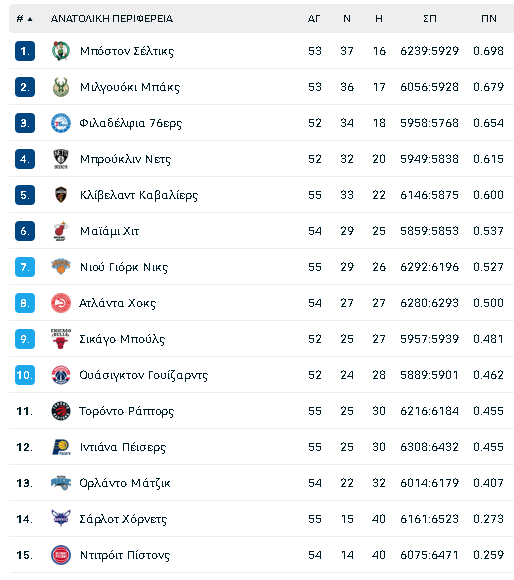Open the Toronto Raptors logo icon

(61, 411)
